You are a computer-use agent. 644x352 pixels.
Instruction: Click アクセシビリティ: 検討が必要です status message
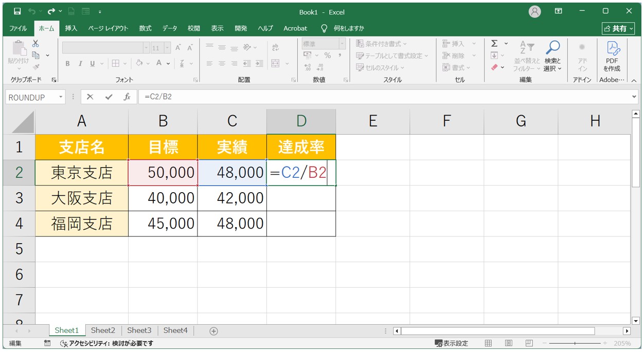coord(106,343)
